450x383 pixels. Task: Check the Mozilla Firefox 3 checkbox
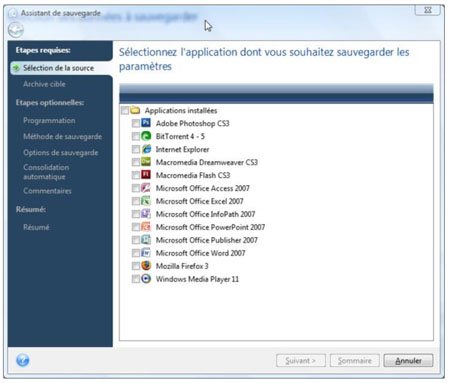(136, 266)
